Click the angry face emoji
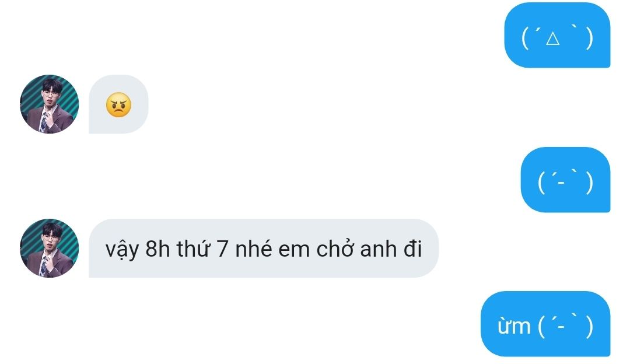 click(x=118, y=105)
